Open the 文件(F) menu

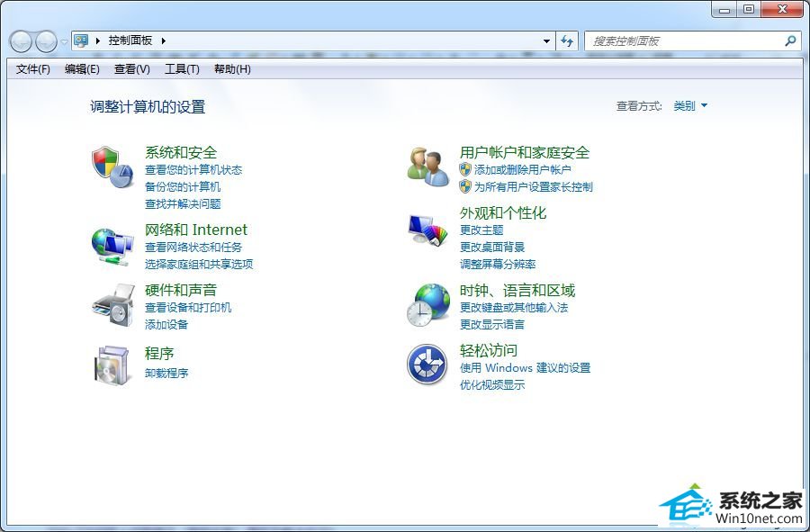pyautogui.click(x=33, y=69)
